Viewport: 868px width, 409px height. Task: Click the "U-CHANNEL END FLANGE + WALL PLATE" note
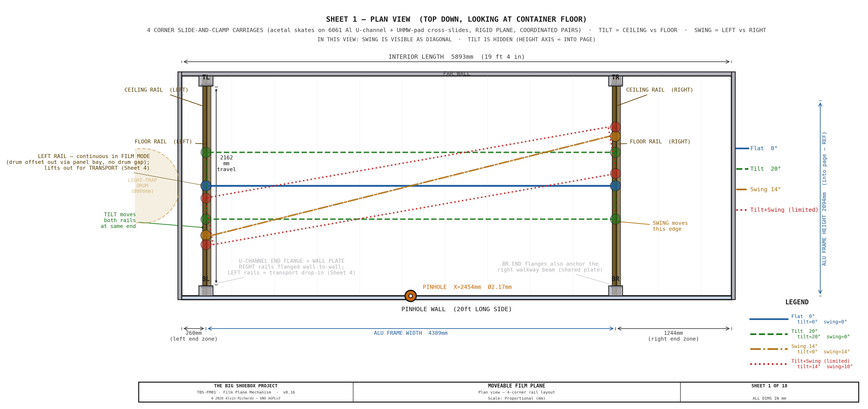pyautogui.click(x=291, y=267)
